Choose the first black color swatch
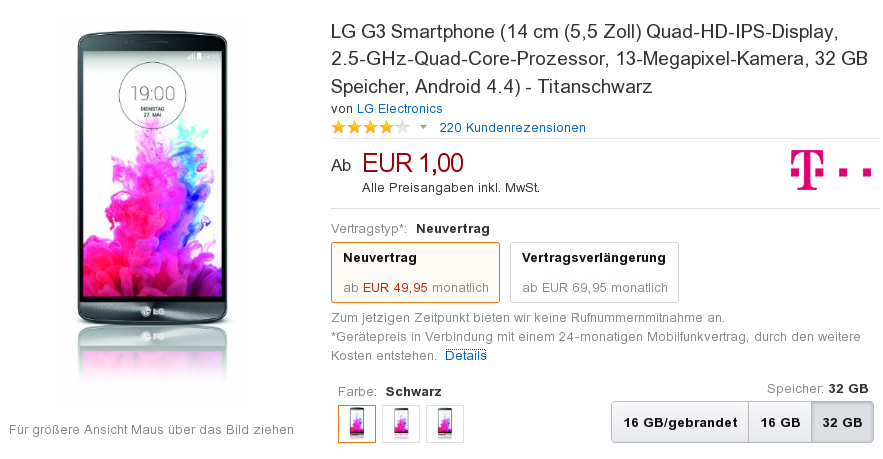The height and width of the screenshot is (459, 883). 357,424
